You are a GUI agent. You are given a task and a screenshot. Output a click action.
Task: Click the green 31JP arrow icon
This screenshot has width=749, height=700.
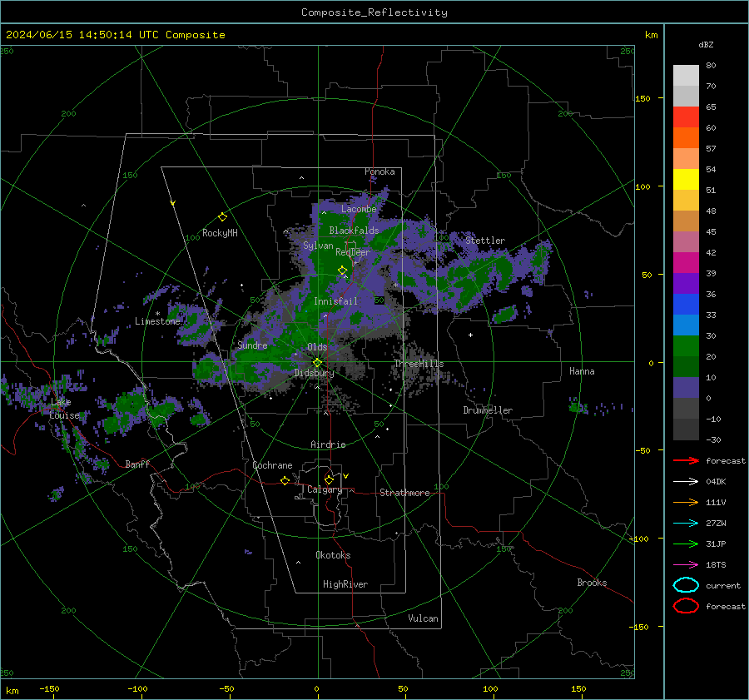coord(686,544)
